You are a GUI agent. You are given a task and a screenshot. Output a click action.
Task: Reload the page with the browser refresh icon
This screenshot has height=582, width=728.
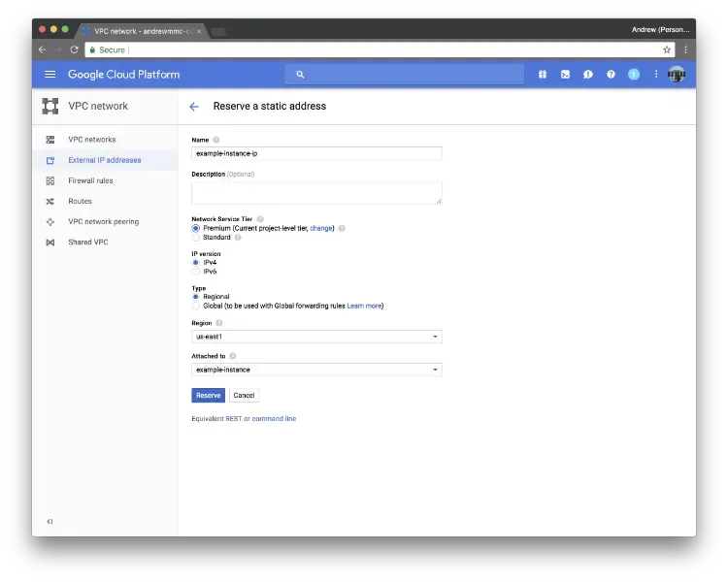(74, 49)
